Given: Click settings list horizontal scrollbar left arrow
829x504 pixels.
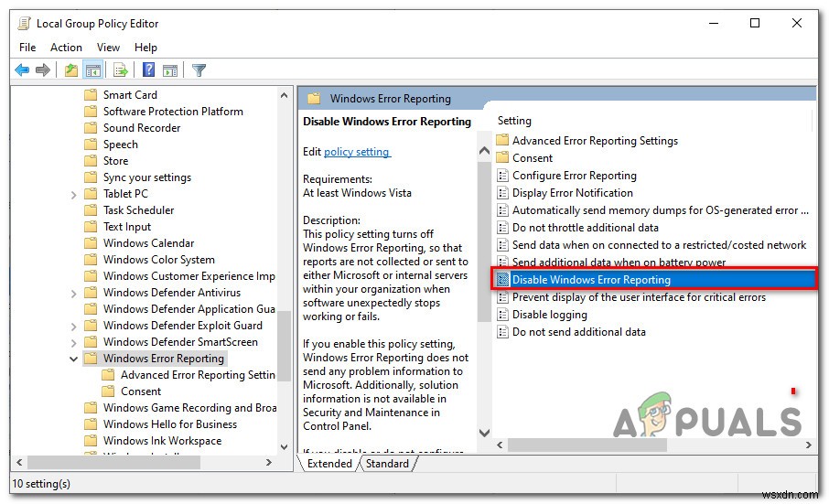Looking at the screenshot, I should point(501,445).
